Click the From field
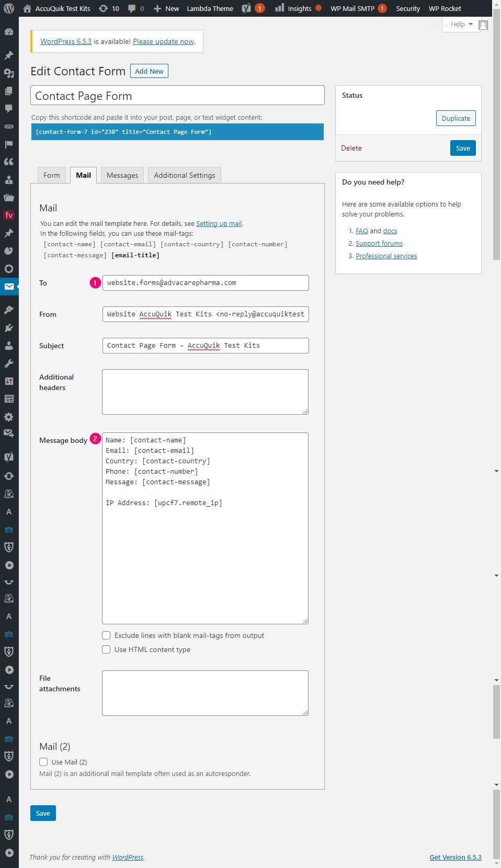 pyautogui.click(x=206, y=314)
